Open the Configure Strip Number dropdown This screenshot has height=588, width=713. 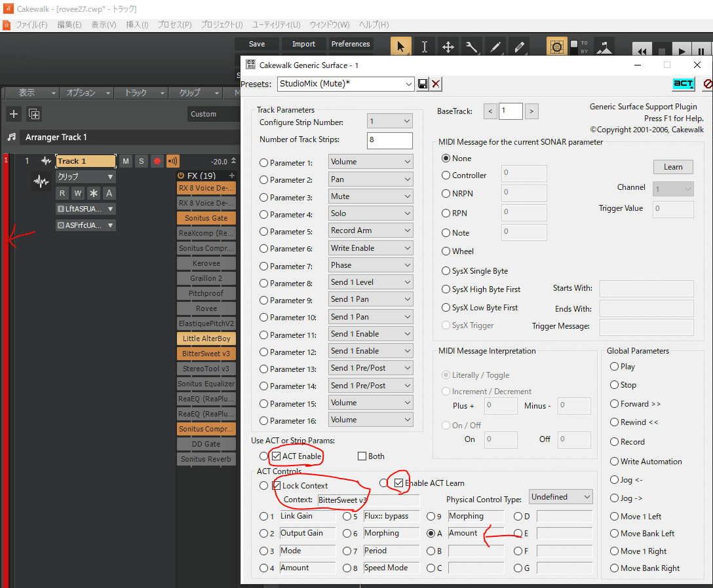(x=390, y=121)
